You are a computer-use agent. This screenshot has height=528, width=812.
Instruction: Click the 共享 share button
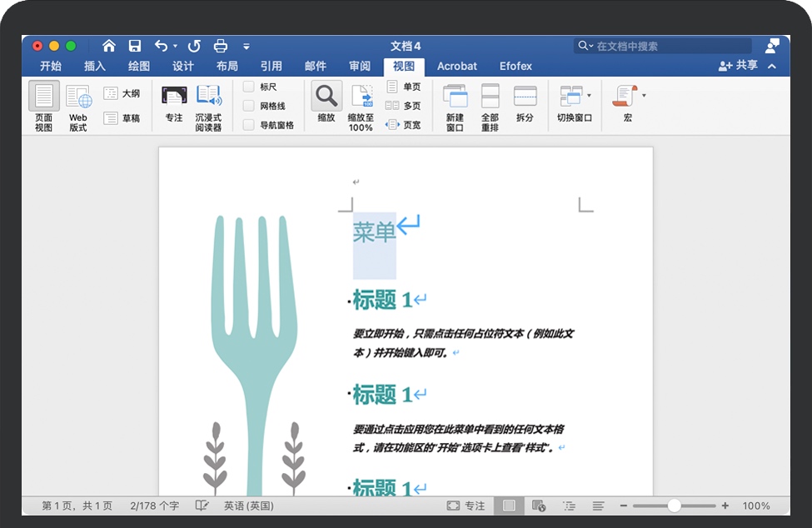click(739, 65)
